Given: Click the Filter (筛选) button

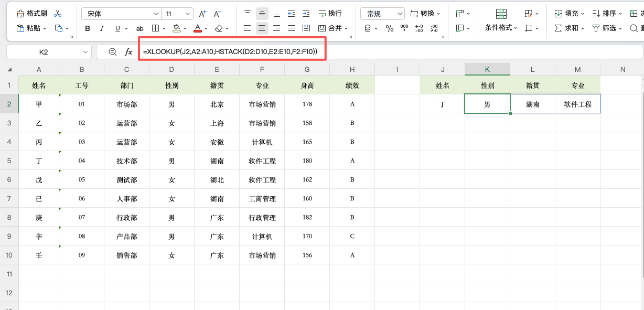Looking at the screenshot, I should (607, 28).
